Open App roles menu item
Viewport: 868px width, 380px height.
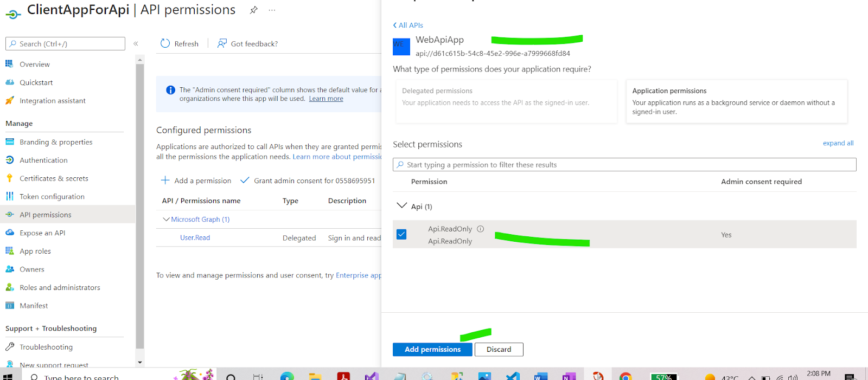pos(35,251)
